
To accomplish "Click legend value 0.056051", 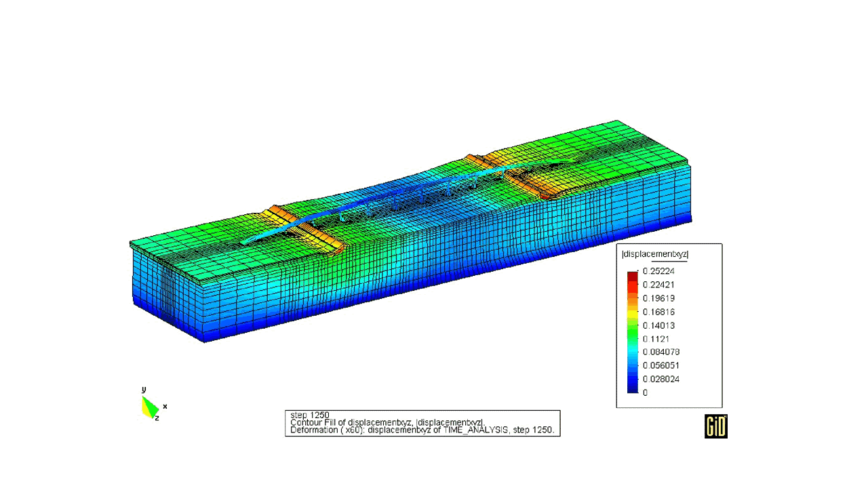I will [x=660, y=365].
